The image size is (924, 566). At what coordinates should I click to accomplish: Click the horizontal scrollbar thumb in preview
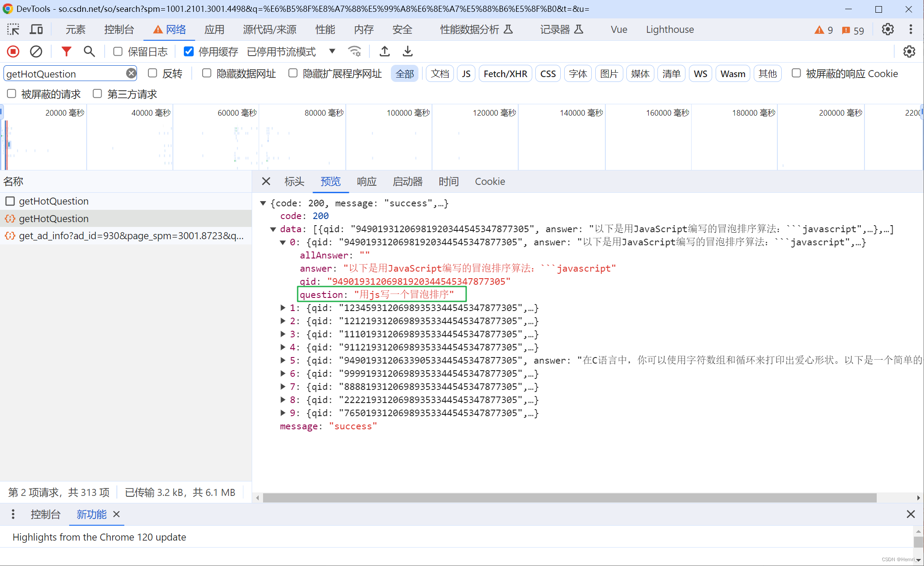[570, 498]
